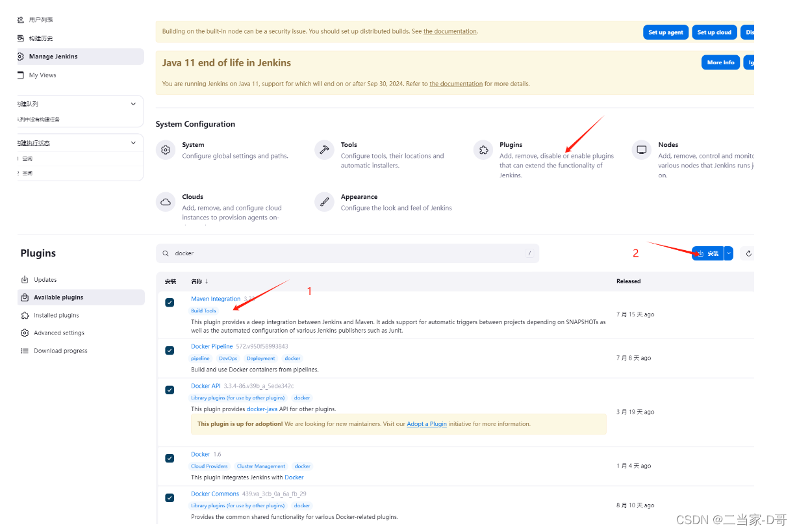797x532 pixels.
Task: Open the Clouds cloud icon
Action: click(166, 202)
